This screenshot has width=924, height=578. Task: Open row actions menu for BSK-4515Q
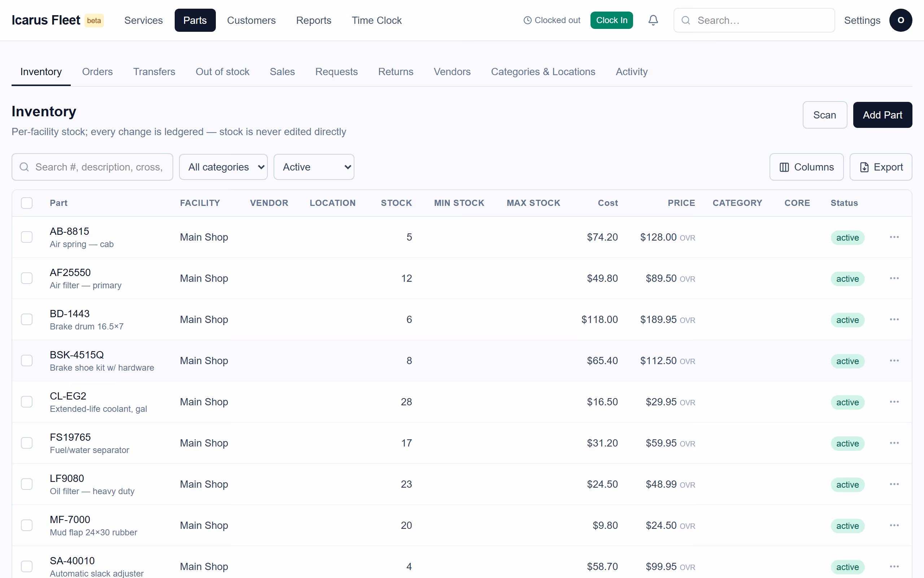pyautogui.click(x=894, y=361)
